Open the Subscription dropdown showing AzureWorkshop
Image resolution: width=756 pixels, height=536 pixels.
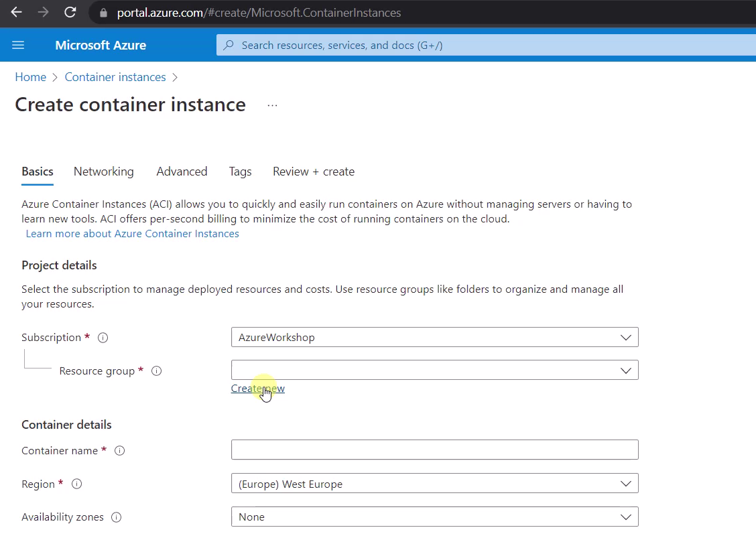[434, 337]
